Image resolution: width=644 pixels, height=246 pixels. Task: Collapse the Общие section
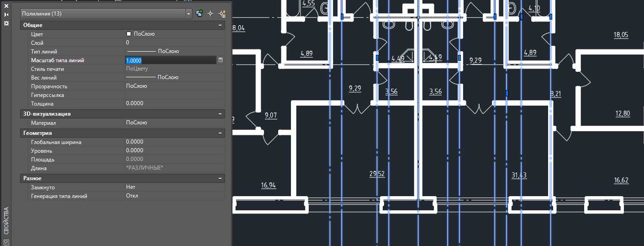(x=221, y=26)
